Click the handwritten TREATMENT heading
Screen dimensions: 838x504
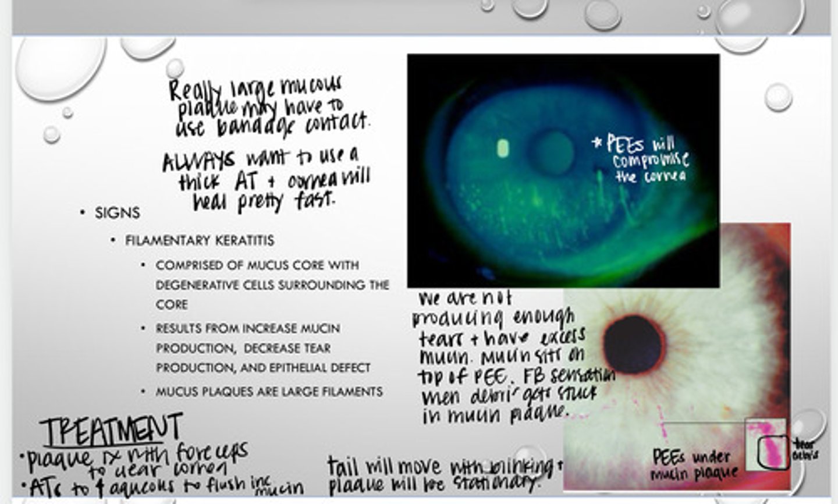(x=111, y=430)
